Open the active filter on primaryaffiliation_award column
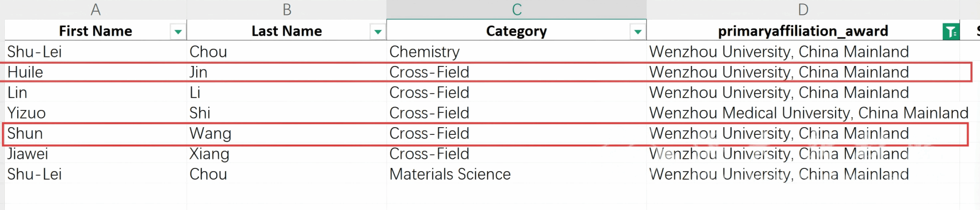The image size is (980, 210). click(951, 32)
